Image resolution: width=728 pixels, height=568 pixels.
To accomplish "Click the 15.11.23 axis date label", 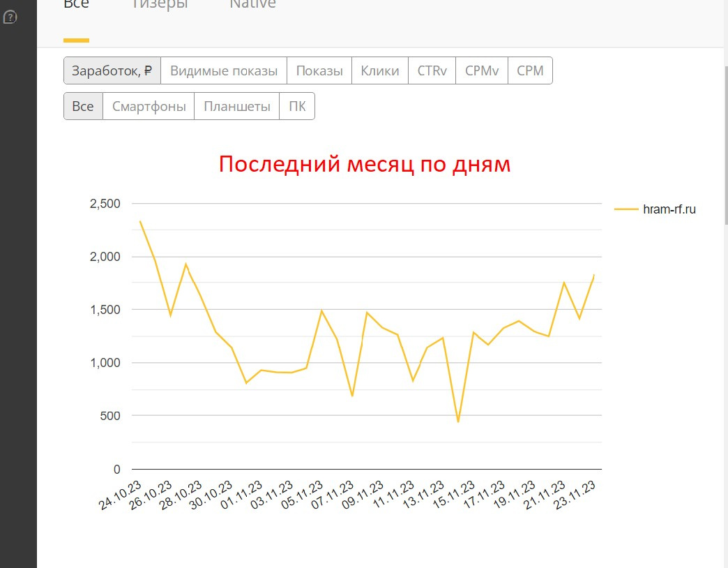I will (x=454, y=495).
